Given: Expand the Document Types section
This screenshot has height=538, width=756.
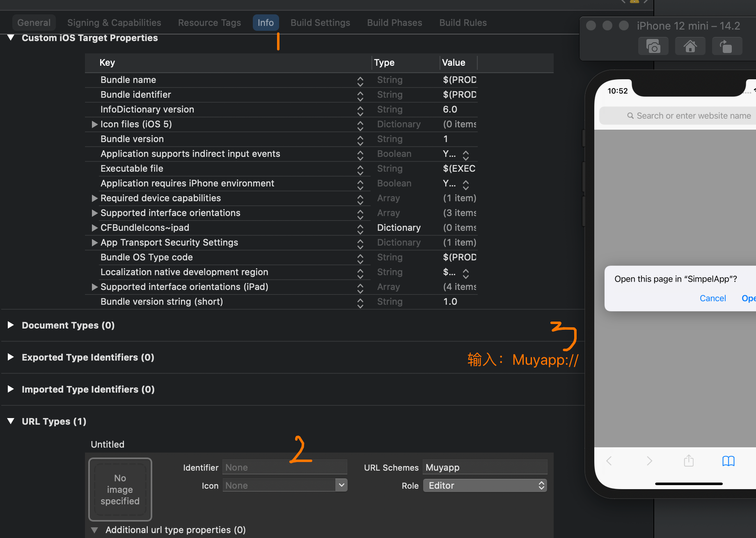Looking at the screenshot, I should pos(11,325).
